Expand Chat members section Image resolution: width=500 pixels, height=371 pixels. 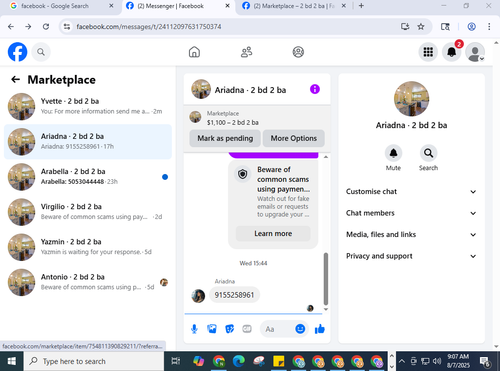[411, 213]
